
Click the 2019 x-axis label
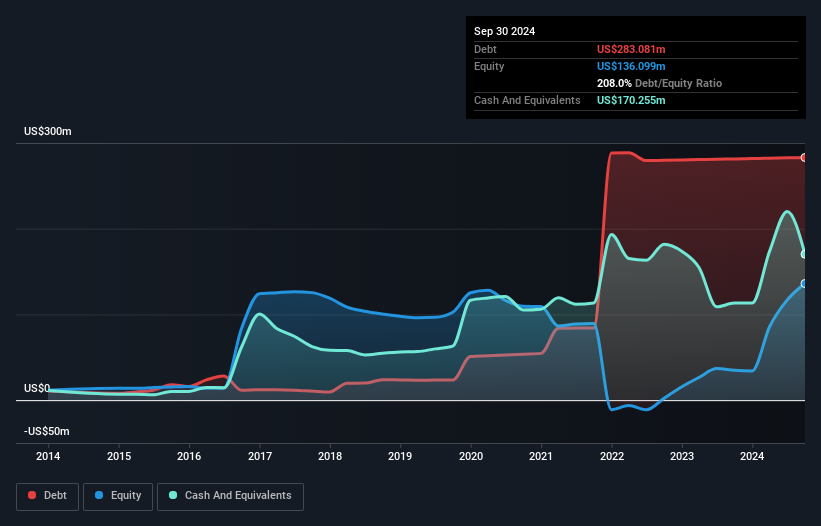click(400, 456)
